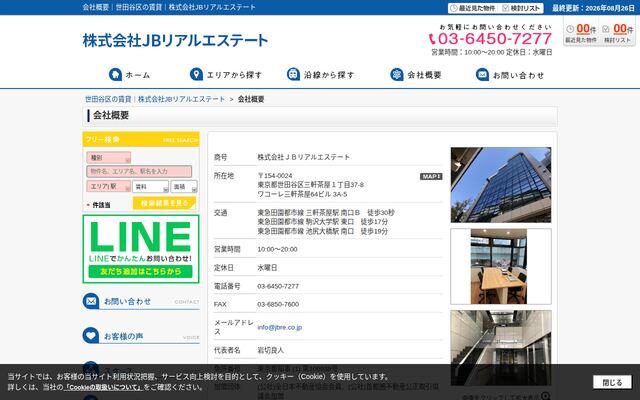Open the sidebar お問い合わせ CONTACT link
640x400 pixels.
[141, 301]
